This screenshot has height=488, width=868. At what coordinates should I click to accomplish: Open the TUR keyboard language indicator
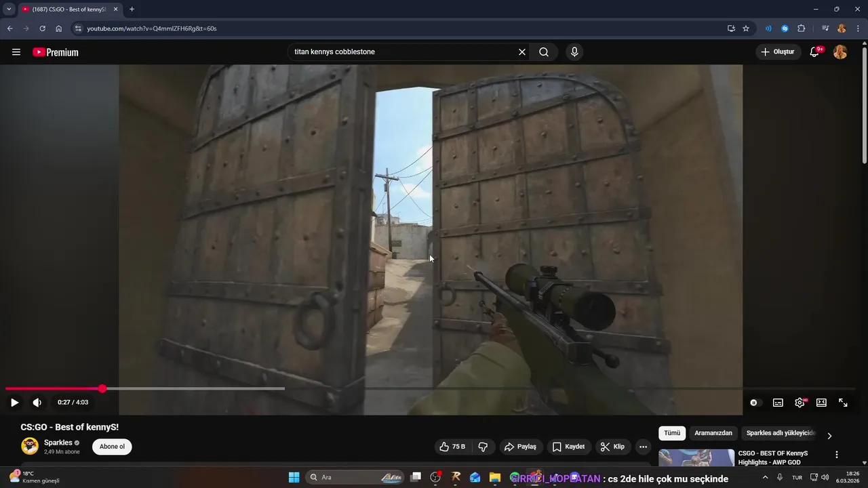tap(797, 477)
